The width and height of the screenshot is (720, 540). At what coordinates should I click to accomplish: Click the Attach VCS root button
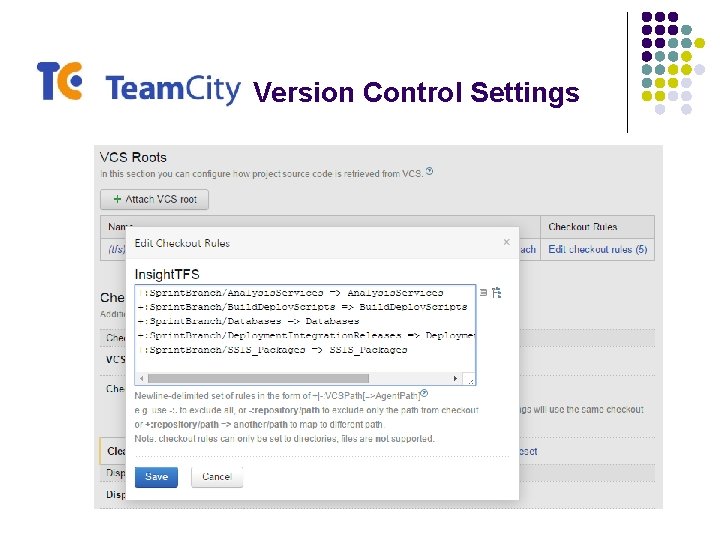[155, 199]
